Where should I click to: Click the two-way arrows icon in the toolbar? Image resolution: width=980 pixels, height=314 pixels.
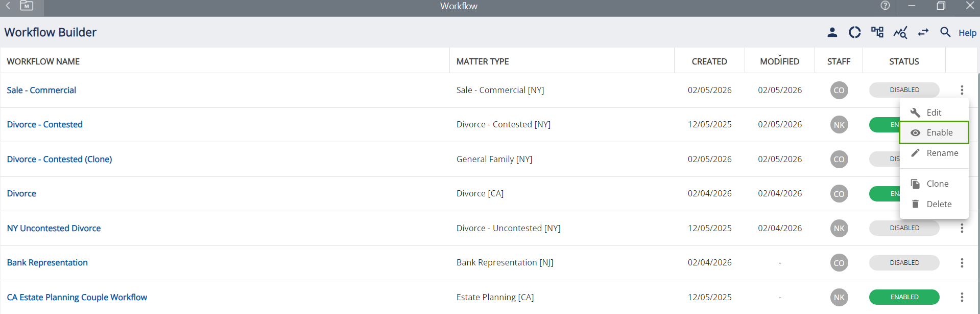923,33
